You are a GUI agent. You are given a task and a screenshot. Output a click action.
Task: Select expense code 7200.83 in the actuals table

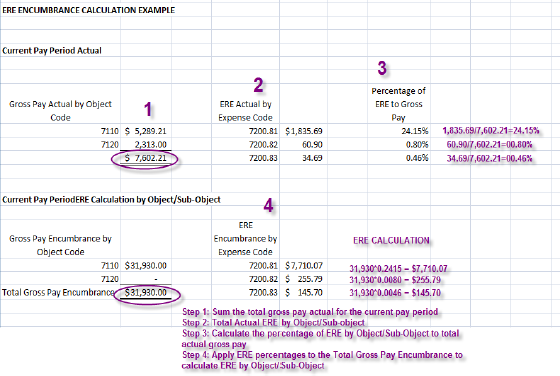pos(263,158)
